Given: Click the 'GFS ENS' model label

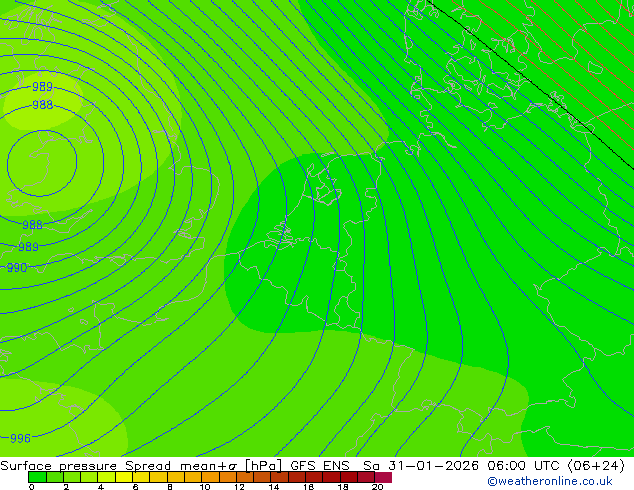Looking at the screenshot, I should (x=320, y=466).
